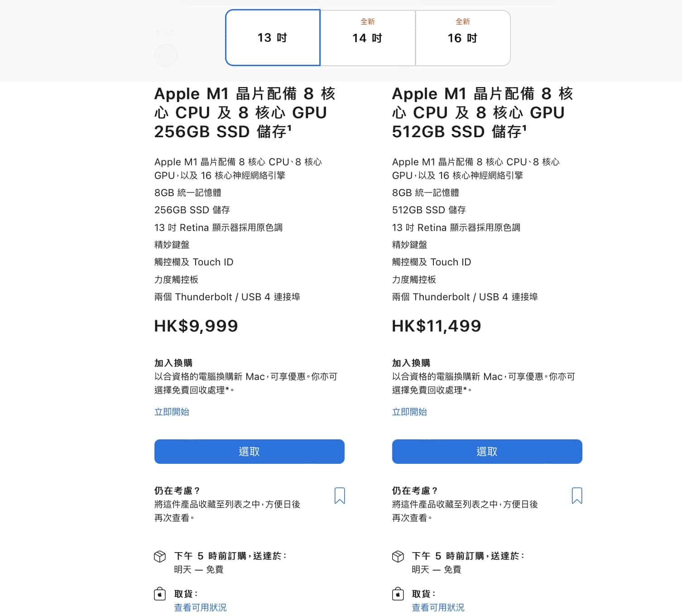Select the 13 吋 size tab

click(273, 38)
